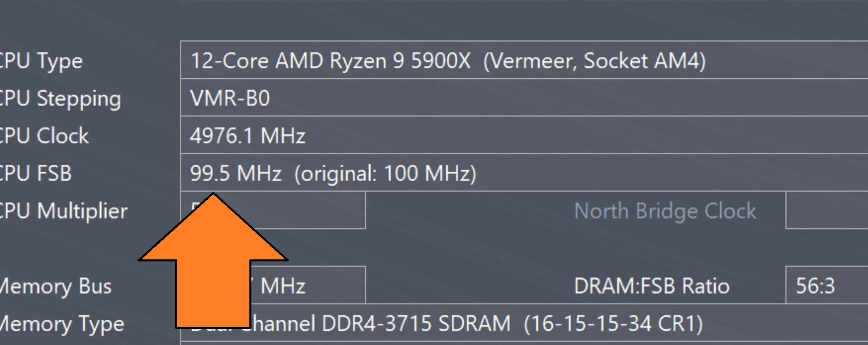Click the CPU FSB label
868x345 pixels.
pos(35,173)
